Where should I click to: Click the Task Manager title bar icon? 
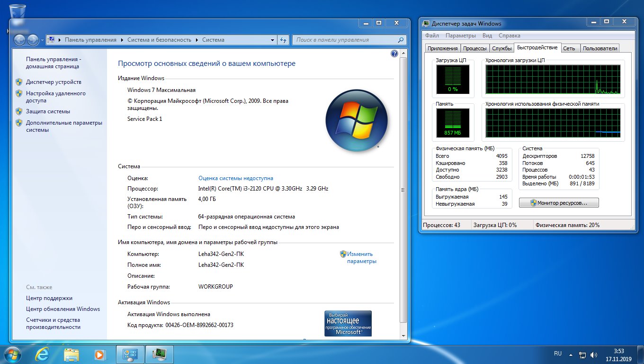[426, 23]
